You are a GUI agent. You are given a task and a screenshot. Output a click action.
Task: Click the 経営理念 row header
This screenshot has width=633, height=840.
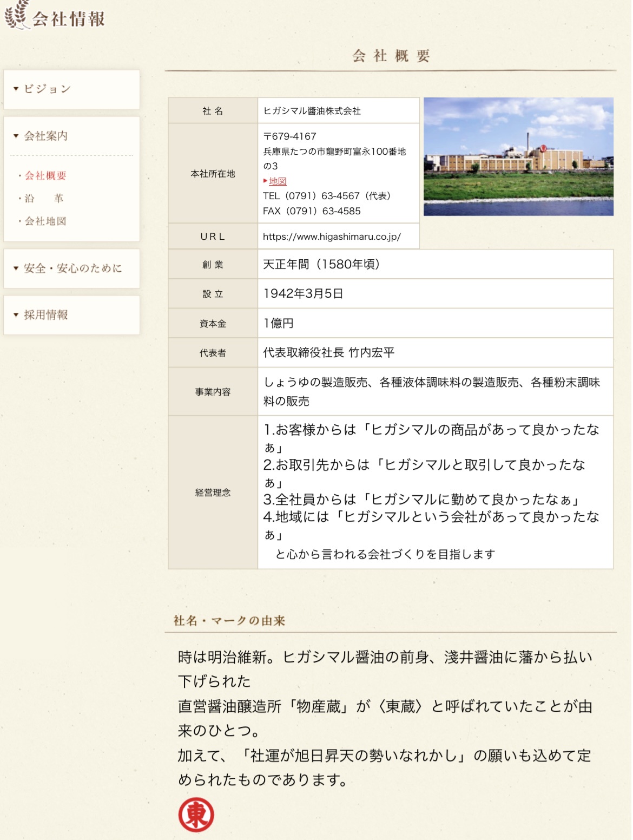213,492
